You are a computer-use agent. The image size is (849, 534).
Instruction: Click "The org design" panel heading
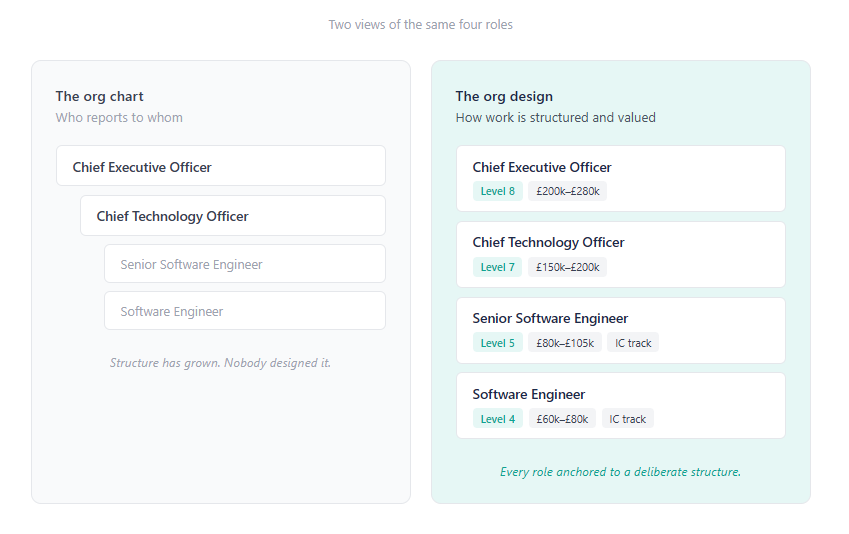[x=504, y=96]
